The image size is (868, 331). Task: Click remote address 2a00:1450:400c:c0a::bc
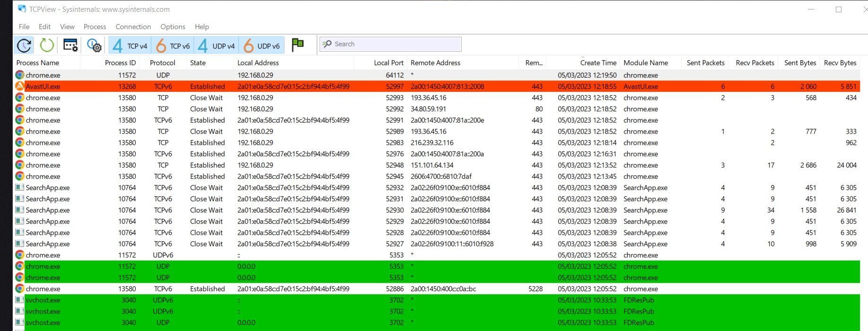point(443,289)
